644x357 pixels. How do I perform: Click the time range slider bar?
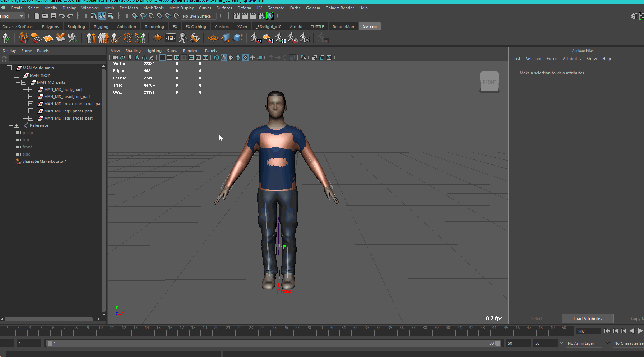(x=273, y=343)
